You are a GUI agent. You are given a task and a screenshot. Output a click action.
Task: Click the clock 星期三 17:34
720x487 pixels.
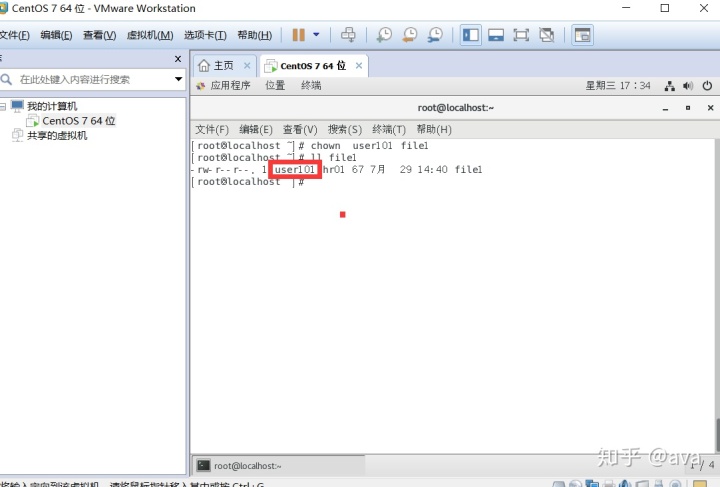click(618, 85)
